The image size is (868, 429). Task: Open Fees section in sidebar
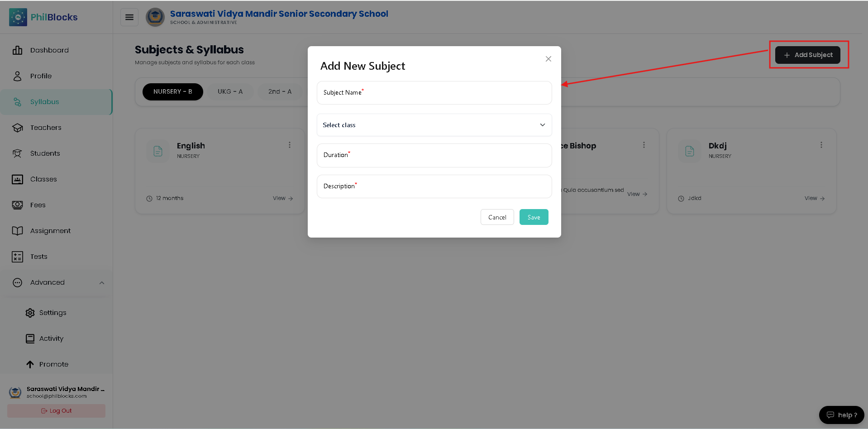click(x=57, y=205)
